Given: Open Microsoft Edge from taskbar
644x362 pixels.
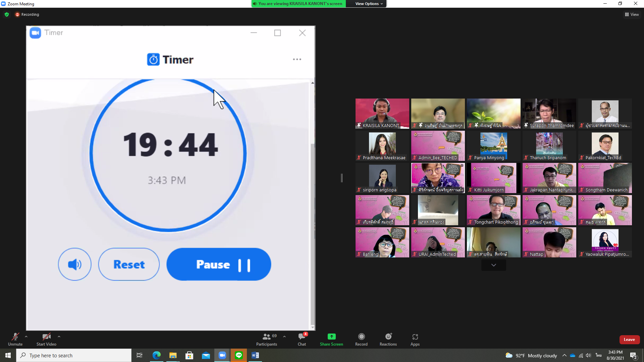Looking at the screenshot, I should point(156,355).
